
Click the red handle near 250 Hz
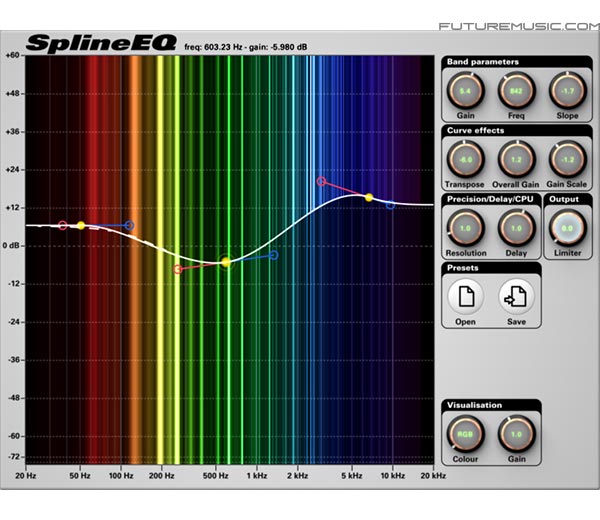(x=178, y=269)
